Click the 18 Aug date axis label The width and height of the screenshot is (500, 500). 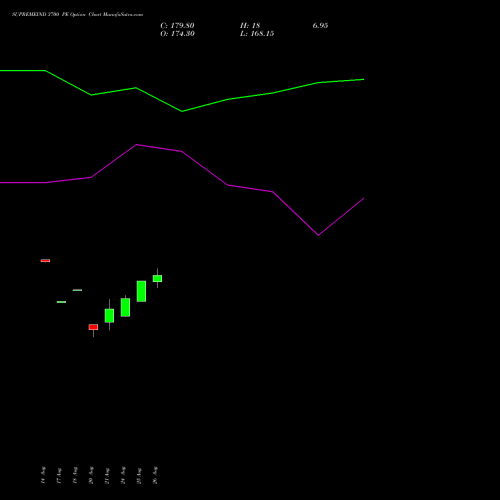[x=75, y=475]
